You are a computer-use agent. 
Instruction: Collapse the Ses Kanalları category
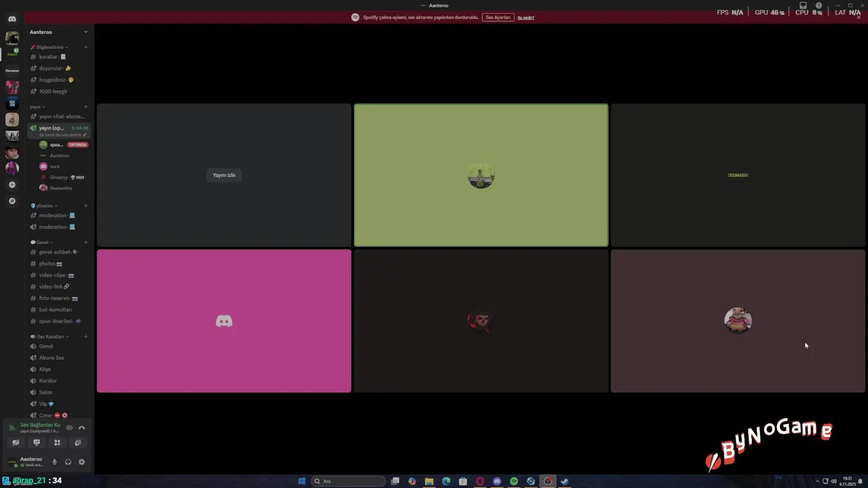pyautogui.click(x=50, y=337)
